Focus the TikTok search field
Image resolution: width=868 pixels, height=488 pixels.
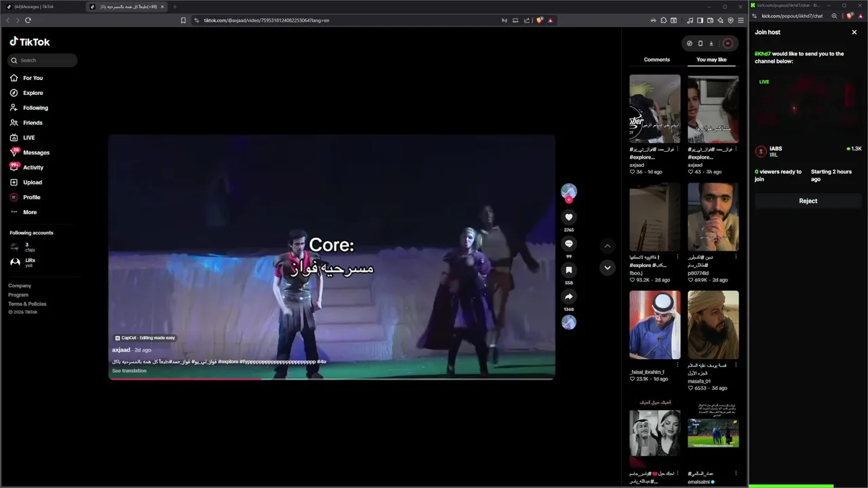click(x=43, y=60)
